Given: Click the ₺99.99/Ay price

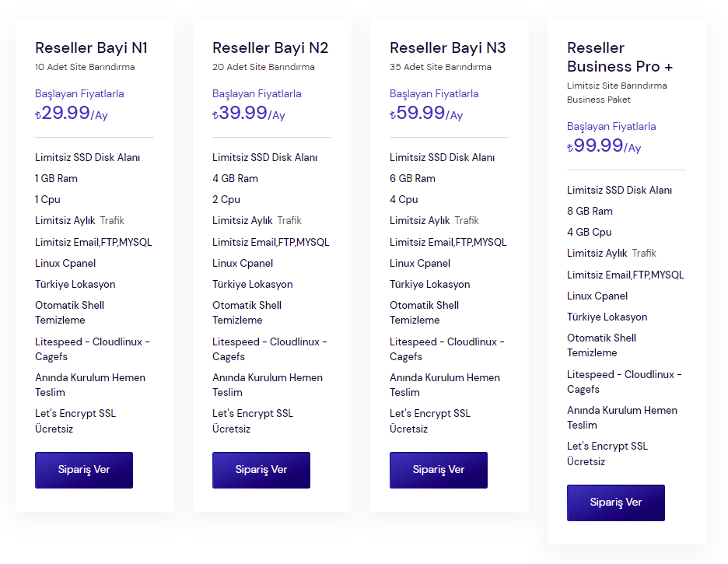Looking at the screenshot, I should (x=604, y=145).
